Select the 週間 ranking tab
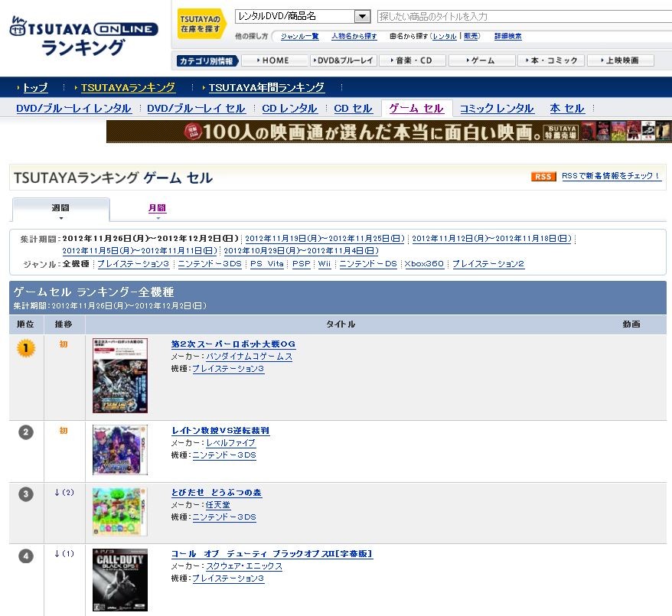The height and width of the screenshot is (616, 672). click(x=60, y=209)
